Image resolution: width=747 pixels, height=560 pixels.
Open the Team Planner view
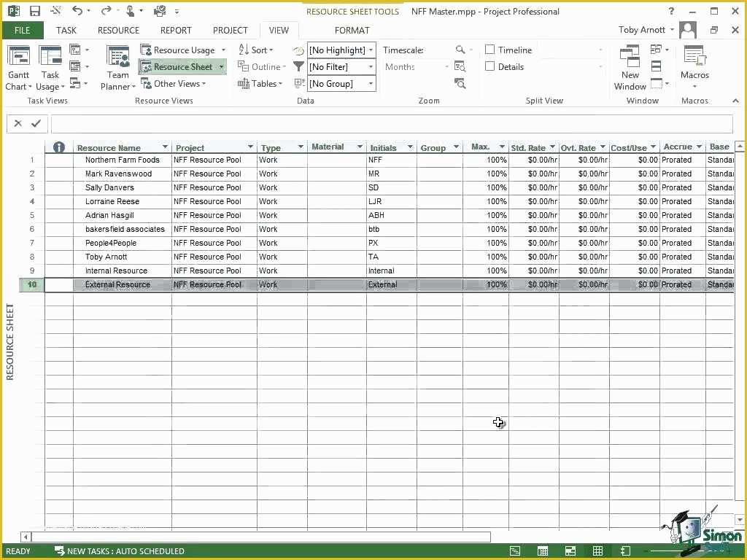[117, 68]
